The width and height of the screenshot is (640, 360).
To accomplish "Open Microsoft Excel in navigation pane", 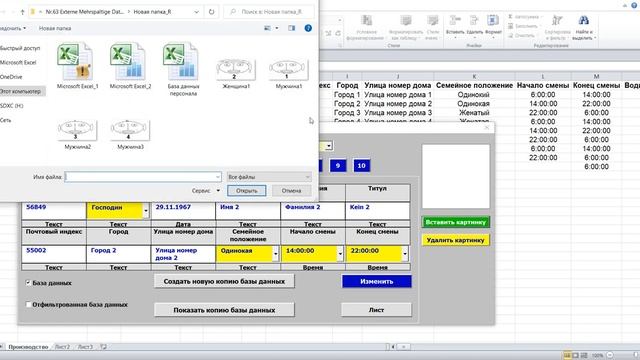I will point(18,62).
